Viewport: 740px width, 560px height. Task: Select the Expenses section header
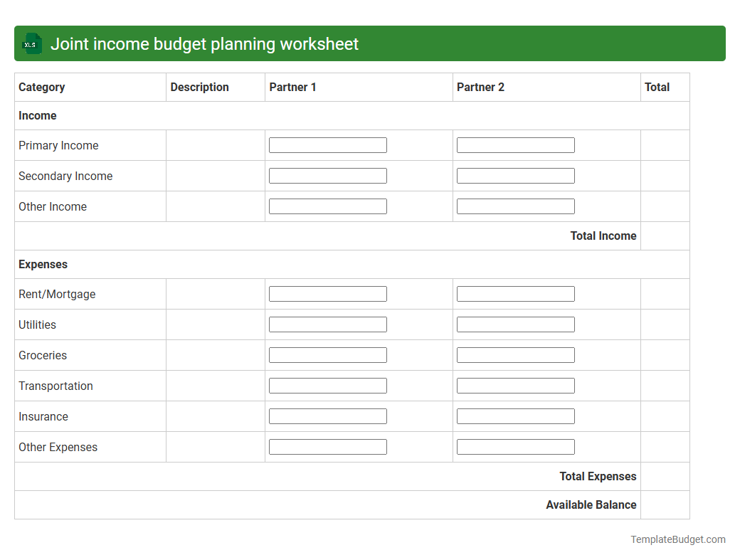[43, 264]
